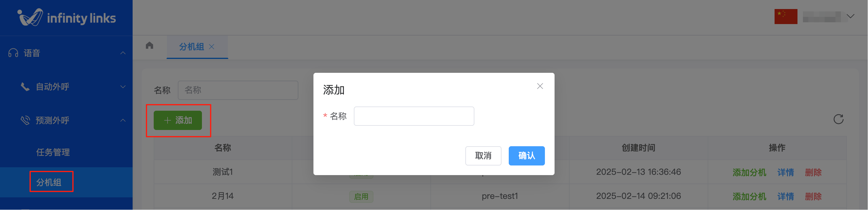Click the 名称 search filter field
868x210 pixels.
click(238, 90)
